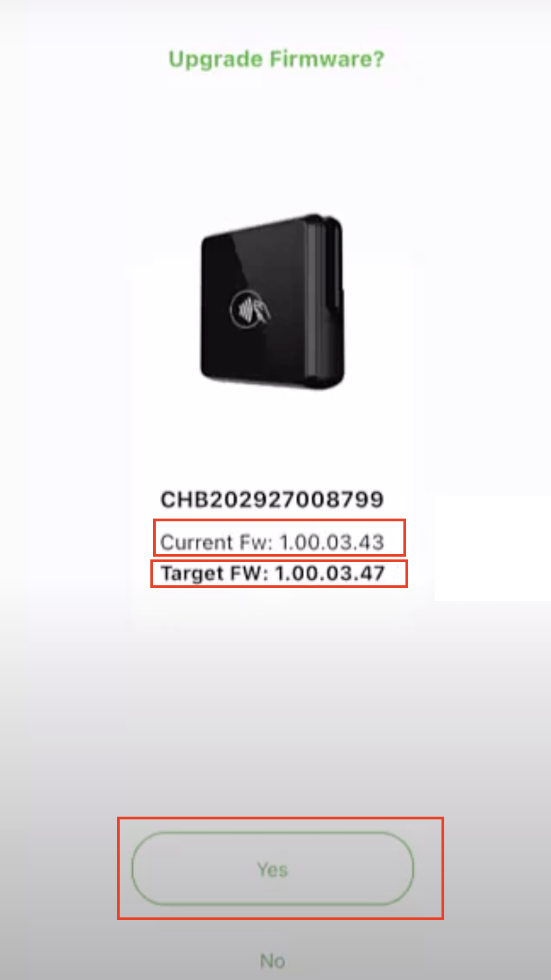551x980 pixels.
Task: Confirm firmware upgrade with the green outlined button
Action: [x=272, y=869]
